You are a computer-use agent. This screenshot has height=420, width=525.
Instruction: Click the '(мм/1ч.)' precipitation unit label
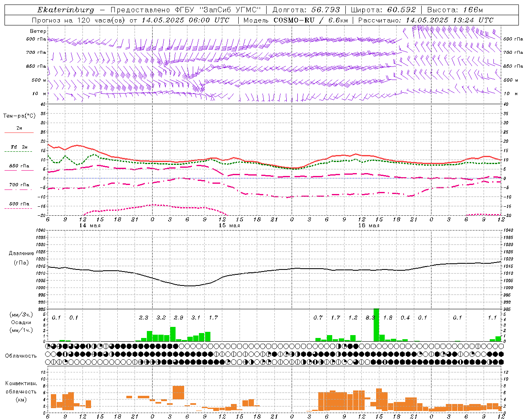coord(21,330)
